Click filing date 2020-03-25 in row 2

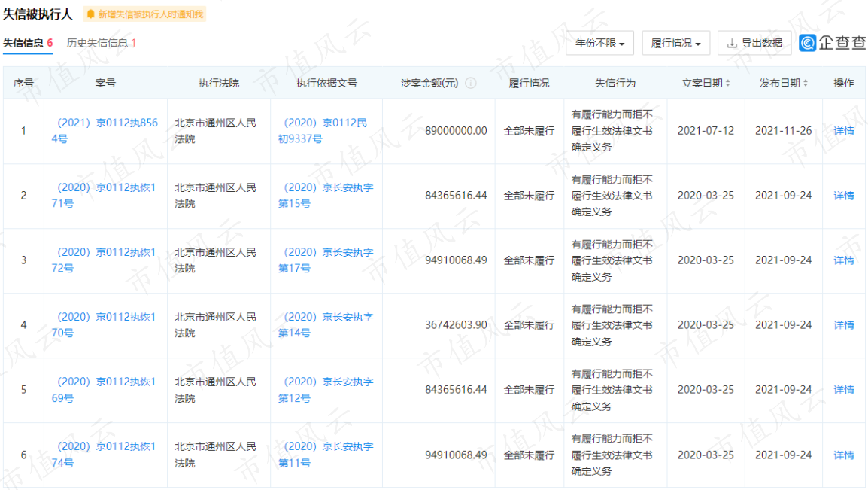point(706,196)
